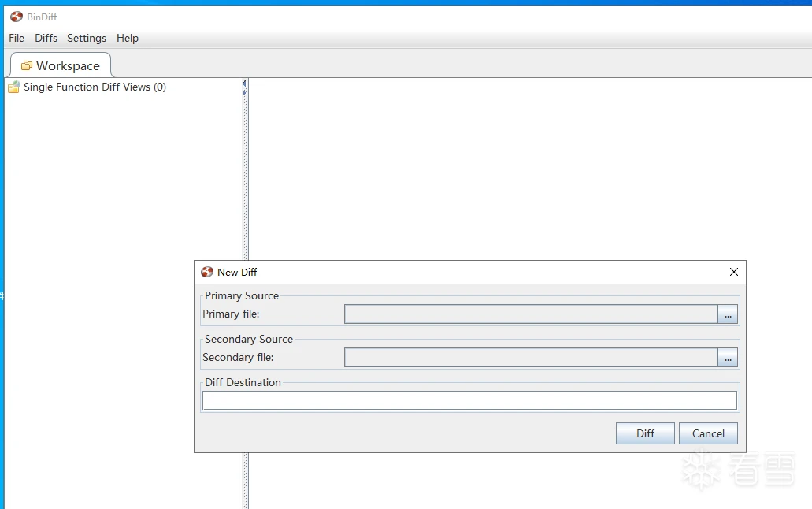Viewport: 812px width, 509px height.
Task: Switch to the Workspace tab
Action: (x=61, y=65)
